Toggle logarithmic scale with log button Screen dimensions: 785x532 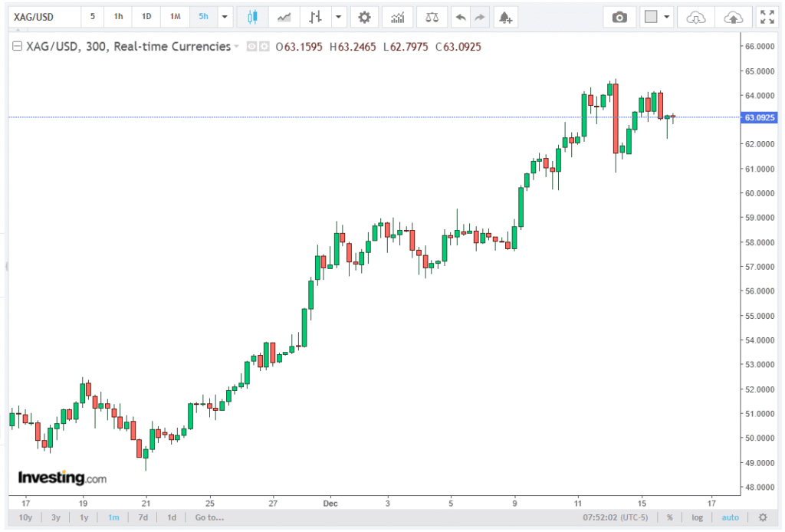coord(697,517)
